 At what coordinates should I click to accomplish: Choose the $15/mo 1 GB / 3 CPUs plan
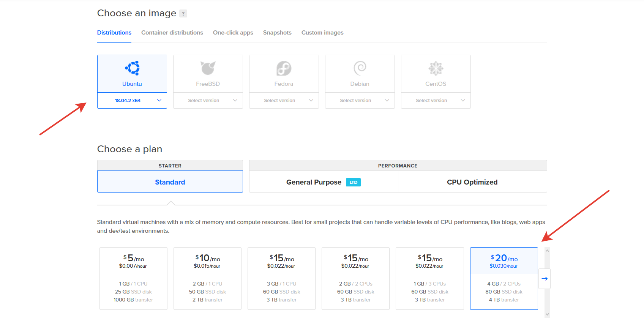point(430,278)
